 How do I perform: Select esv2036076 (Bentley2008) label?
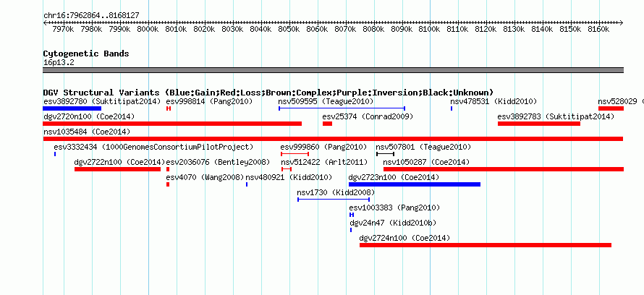pos(218,162)
